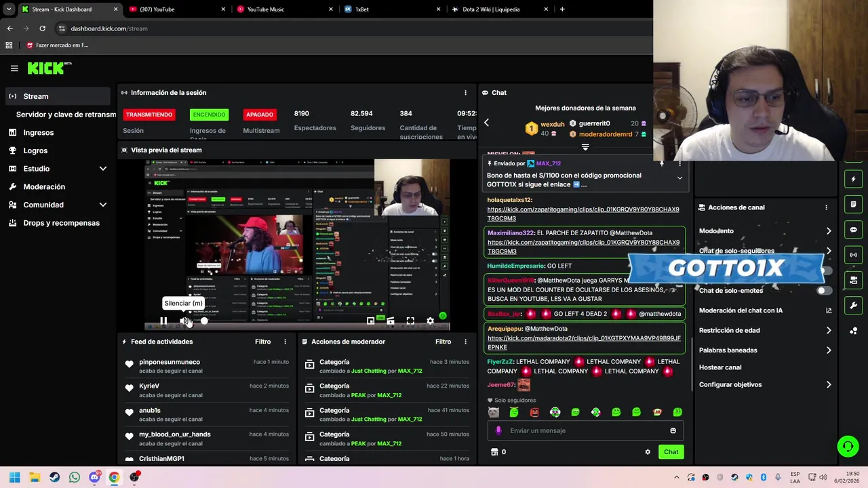Toggle Chat de solo-emotes switch
868x488 pixels.
coord(824,291)
